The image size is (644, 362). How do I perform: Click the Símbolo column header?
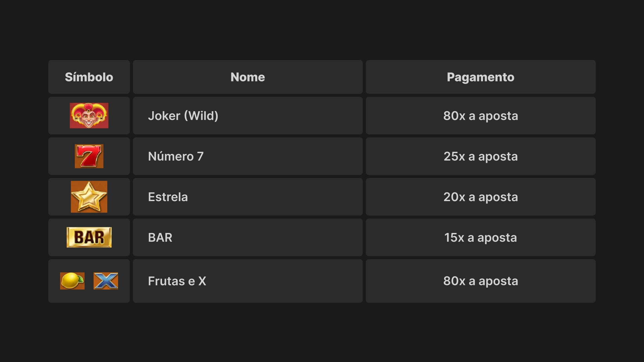89,77
